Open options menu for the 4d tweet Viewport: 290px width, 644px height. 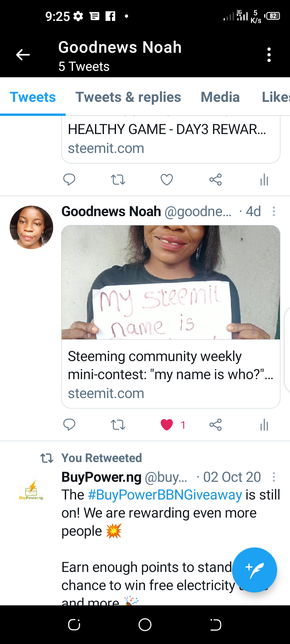[274, 211]
